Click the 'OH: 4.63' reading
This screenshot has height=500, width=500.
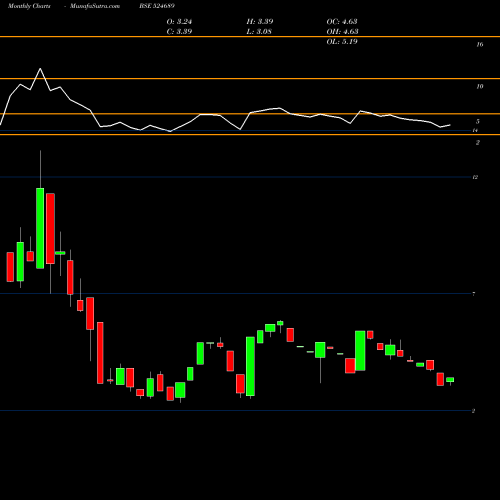[342, 32]
